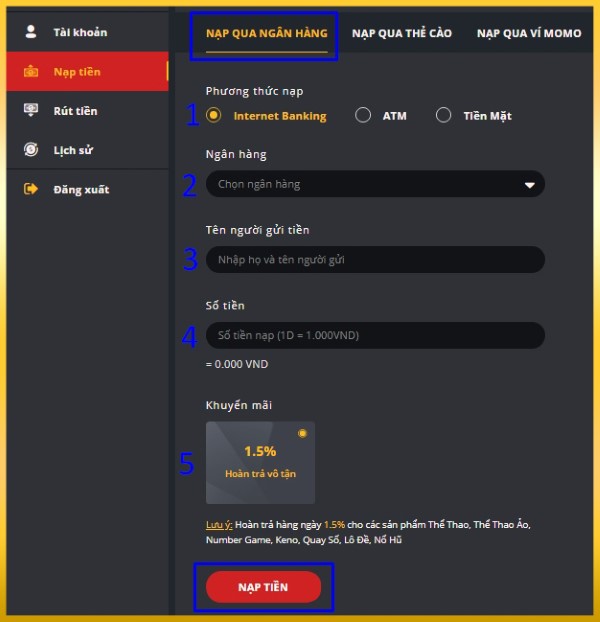Click the Lịch sử history icon
Screen dimensions: 600x622
pos(31,150)
